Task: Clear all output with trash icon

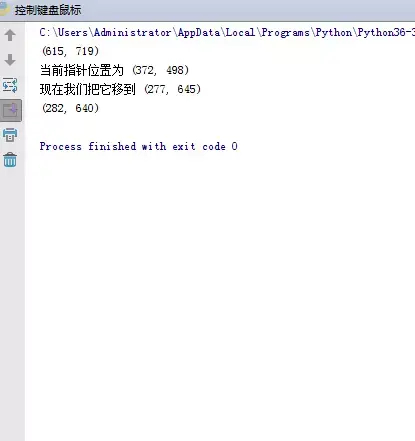Action: coord(10,160)
